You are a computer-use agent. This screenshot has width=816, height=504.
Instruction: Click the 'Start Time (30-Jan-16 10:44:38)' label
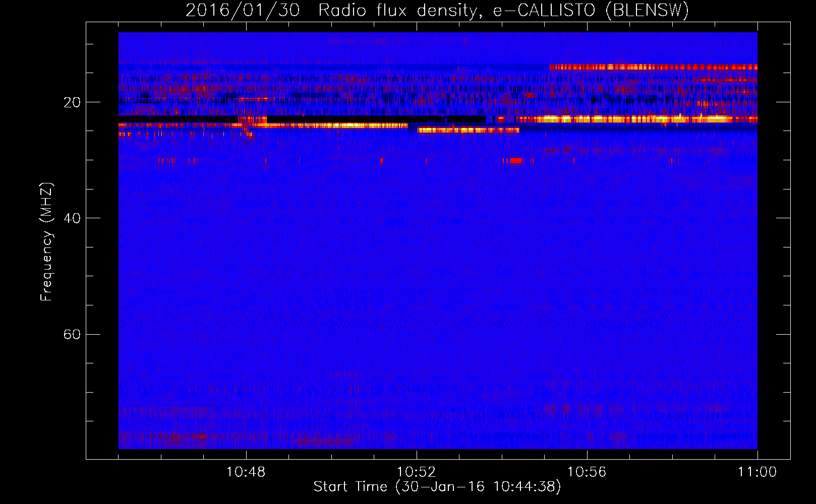pos(437,487)
